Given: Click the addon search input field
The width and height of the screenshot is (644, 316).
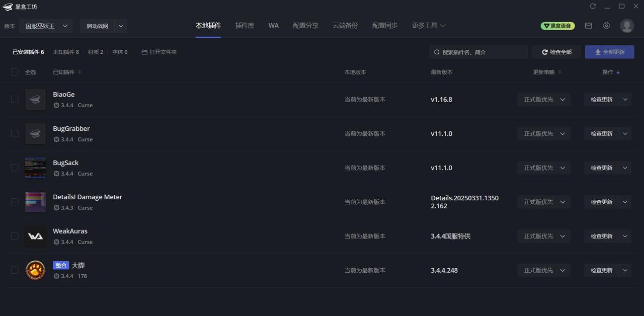Looking at the screenshot, I should tap(478, 52).
